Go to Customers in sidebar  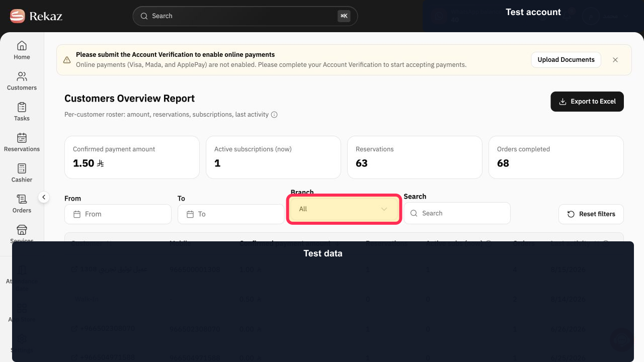pyautogui.click(x=22, y=76)
